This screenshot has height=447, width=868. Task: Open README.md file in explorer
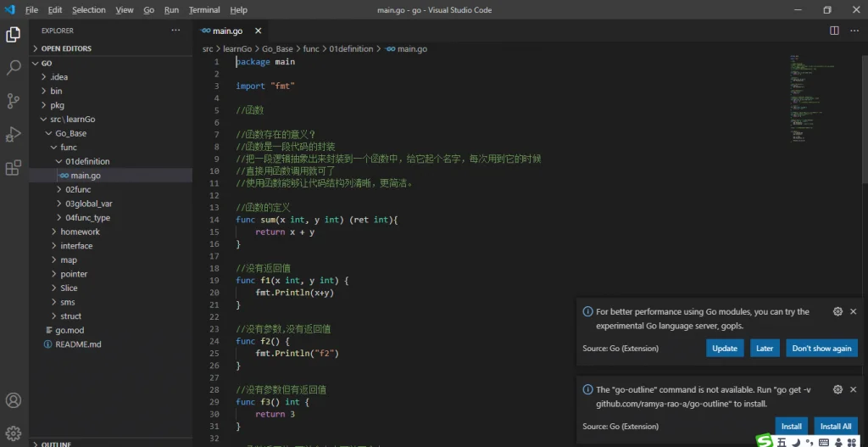pyautogui.click(x=111, y=344)
